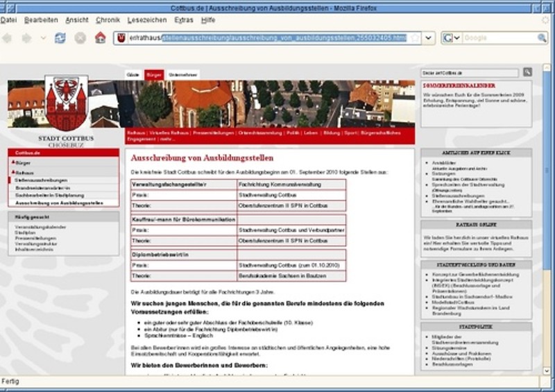This screenshot has height=392, width=555.
Task: Click the Fertig status bar text
Action: 10,382
